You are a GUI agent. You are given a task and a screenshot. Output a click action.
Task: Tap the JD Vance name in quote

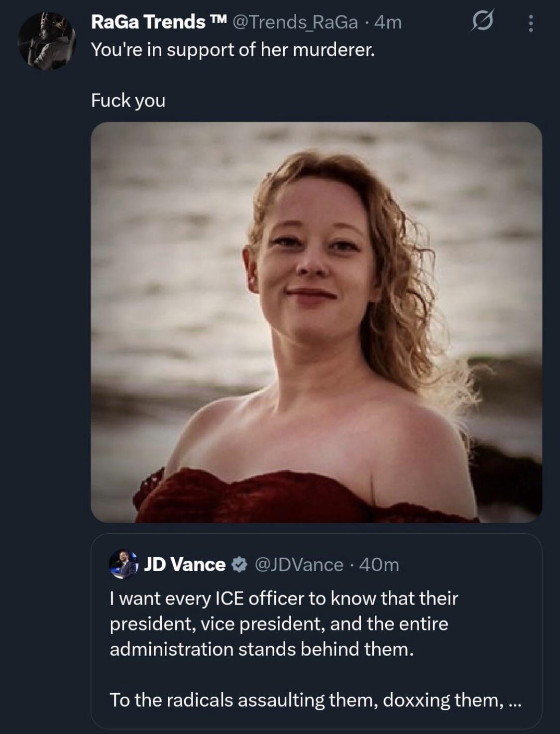(185, 565)
